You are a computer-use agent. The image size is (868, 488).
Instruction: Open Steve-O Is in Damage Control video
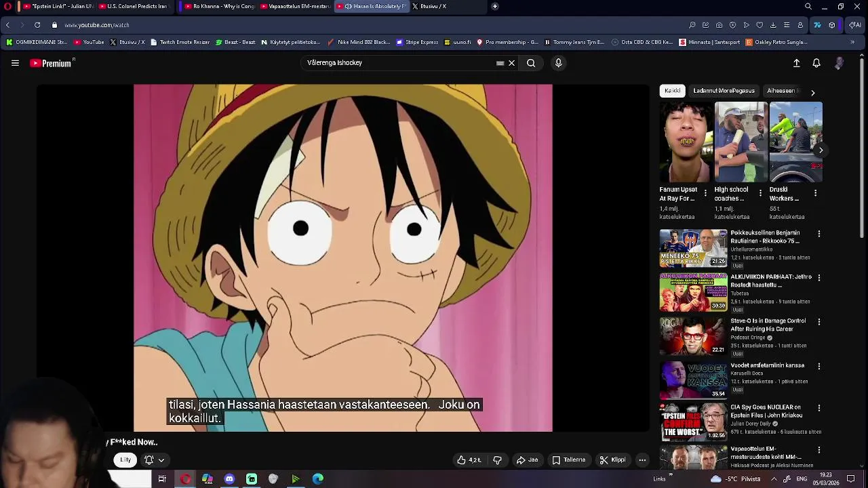[768, 325]
